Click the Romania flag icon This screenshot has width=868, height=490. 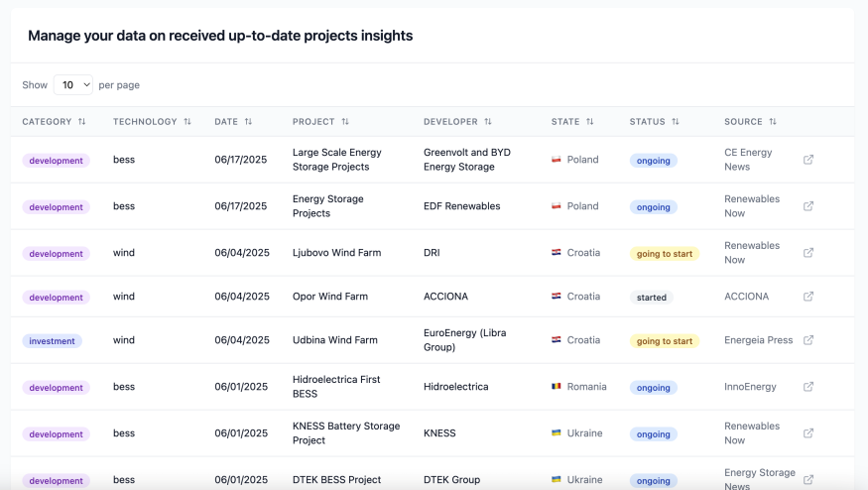pos(557,387)
